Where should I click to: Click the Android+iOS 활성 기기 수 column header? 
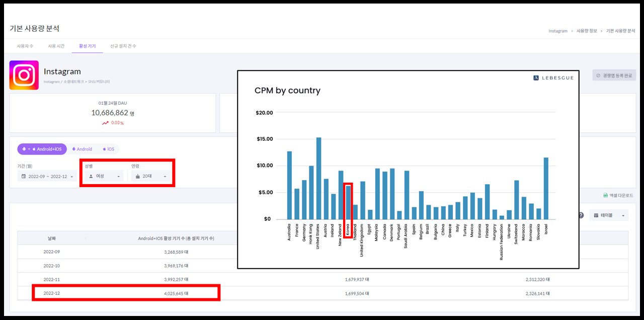(x=176, y=238)
